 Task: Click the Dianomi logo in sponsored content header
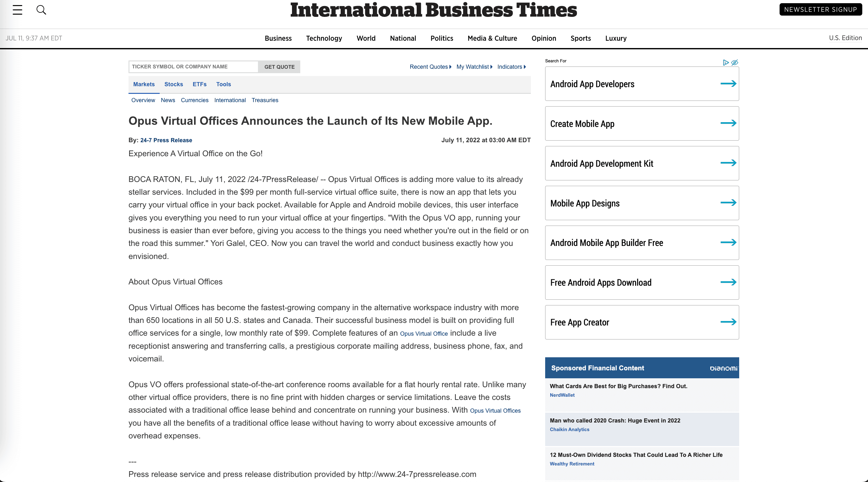(x=723, y=368)
